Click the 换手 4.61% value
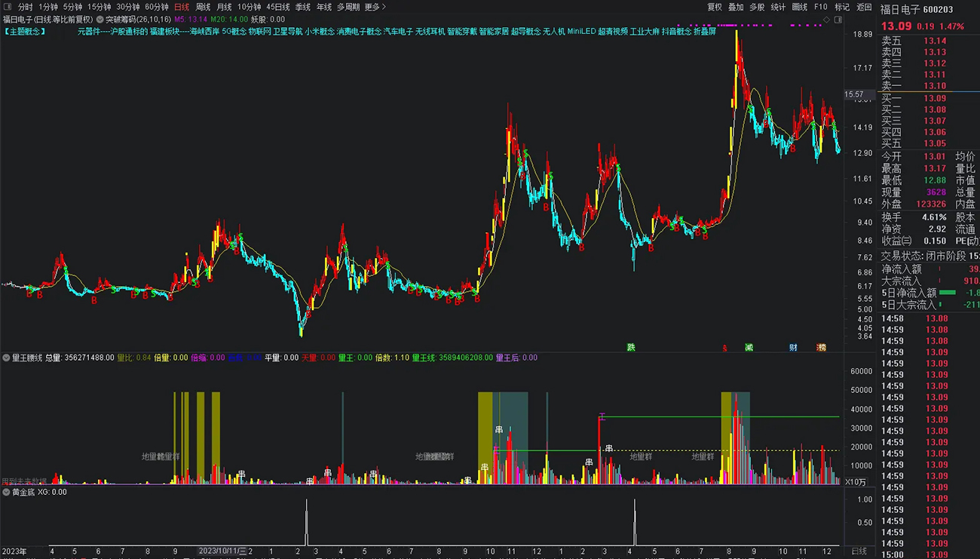 point(934,217)
